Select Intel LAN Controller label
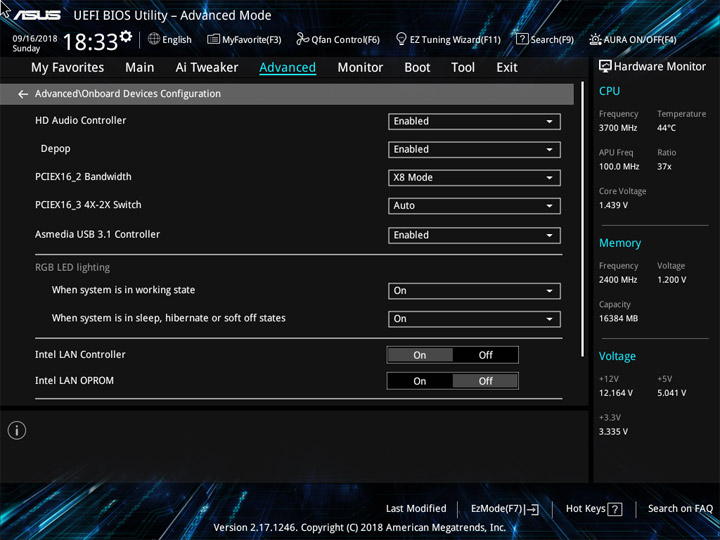Image resolution: width=720 pixels, height=540 pixels. pyautogui.click(x=80, y=354)
